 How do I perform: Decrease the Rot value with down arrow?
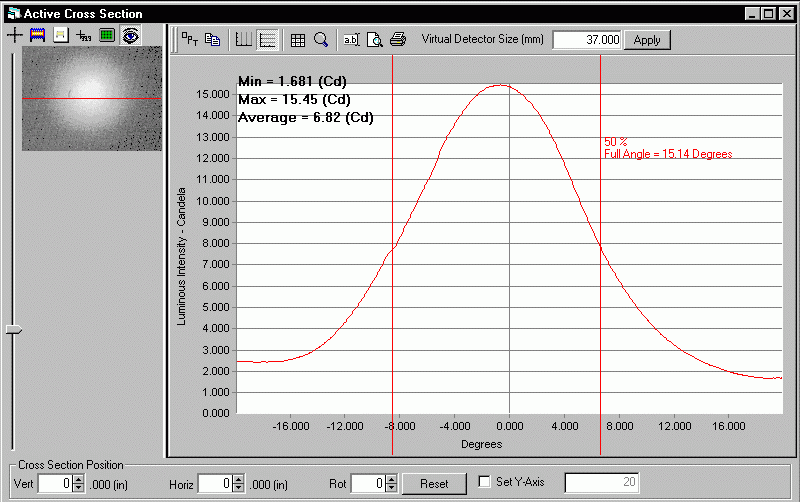391,488
